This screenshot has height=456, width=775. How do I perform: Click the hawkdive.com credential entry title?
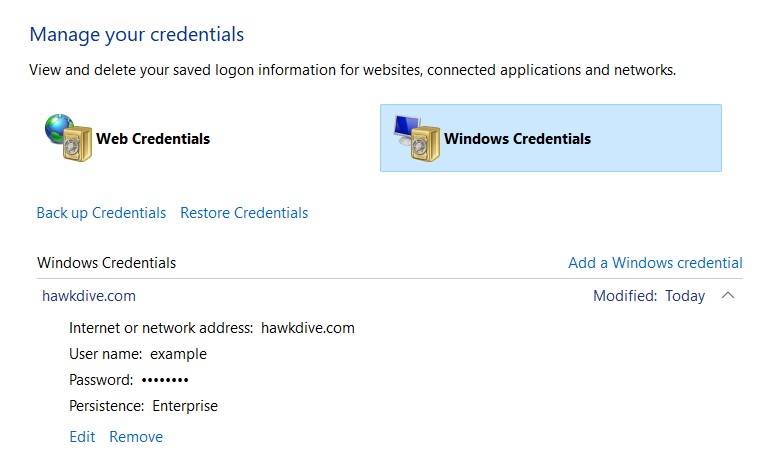(89, 296)
